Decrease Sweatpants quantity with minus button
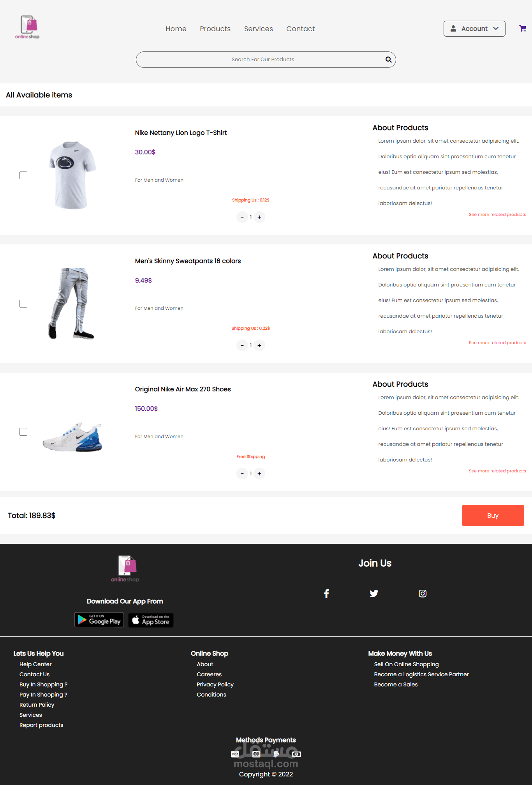Viewport: 532px width, 785px height. coord(242,345)
